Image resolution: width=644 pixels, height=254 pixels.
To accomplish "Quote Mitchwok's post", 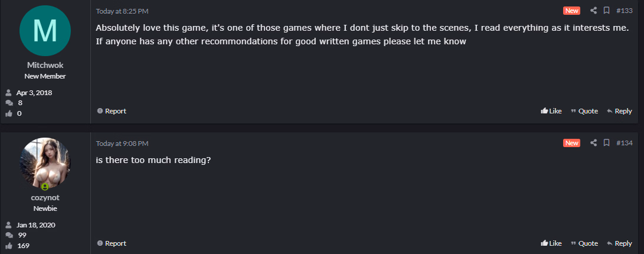I will tap(584, 111).
